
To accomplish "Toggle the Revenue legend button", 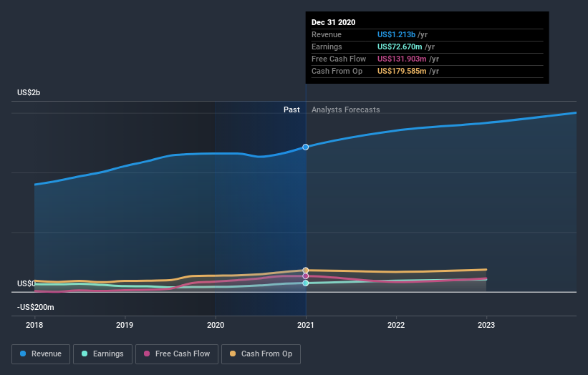I will pos(41,354).
